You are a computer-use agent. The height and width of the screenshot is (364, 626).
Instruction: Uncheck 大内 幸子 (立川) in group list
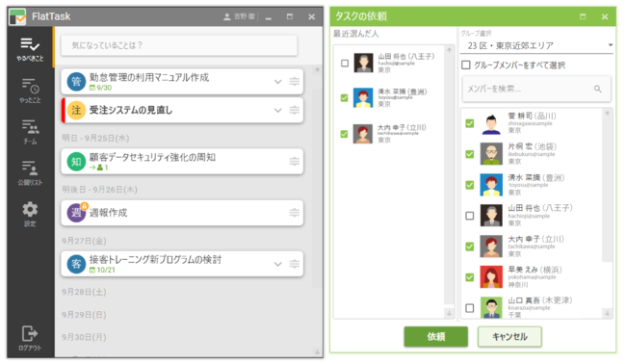(x=470, y=247)
